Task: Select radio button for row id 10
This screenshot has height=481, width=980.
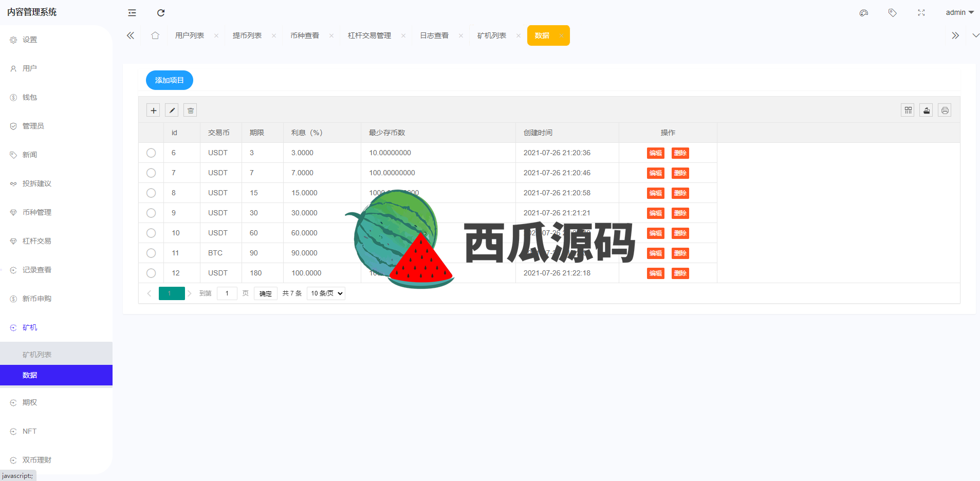Action: (x=151, y=233)
